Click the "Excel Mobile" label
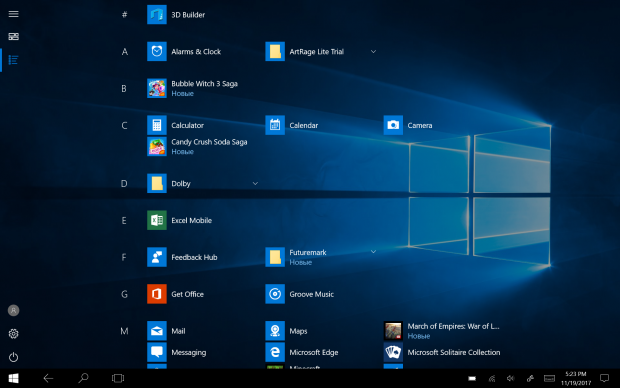The width and height of the screenshot is (620, 388). (x=191, y=220)
